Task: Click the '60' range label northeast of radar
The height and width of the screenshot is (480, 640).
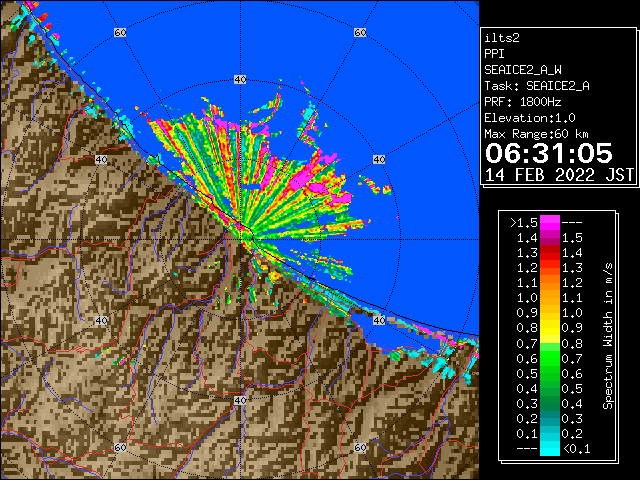Action: pos(360,32)
